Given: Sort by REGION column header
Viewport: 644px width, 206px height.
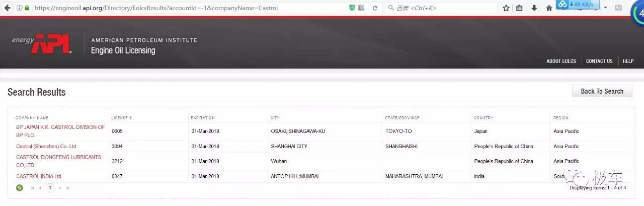Looking at the screenshot, I should click(x=561, y=118).
